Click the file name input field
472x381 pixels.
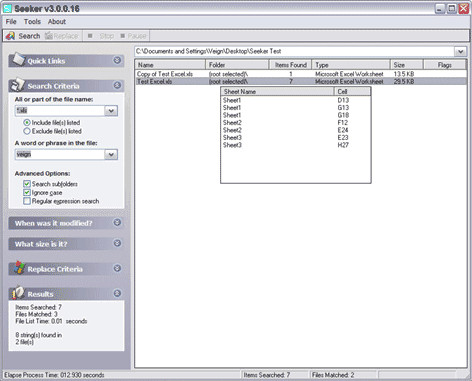coord(60,111)
